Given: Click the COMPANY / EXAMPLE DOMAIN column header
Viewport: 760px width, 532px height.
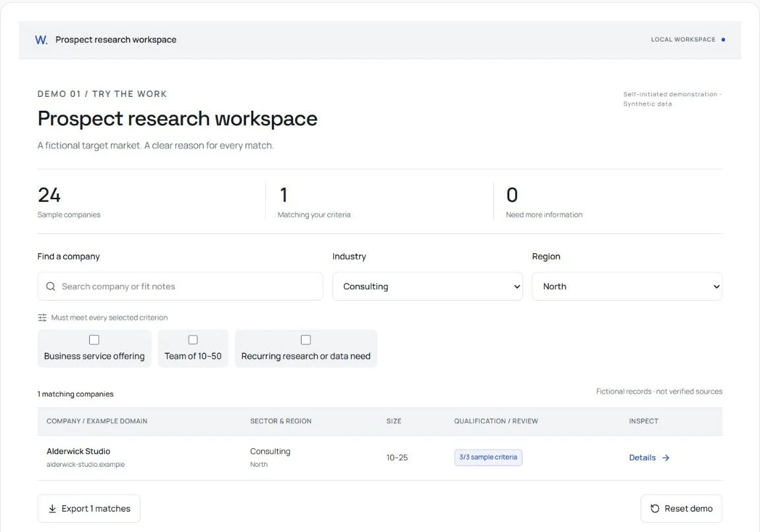Looking at the screenshot, I should click(x=97, y=421).
